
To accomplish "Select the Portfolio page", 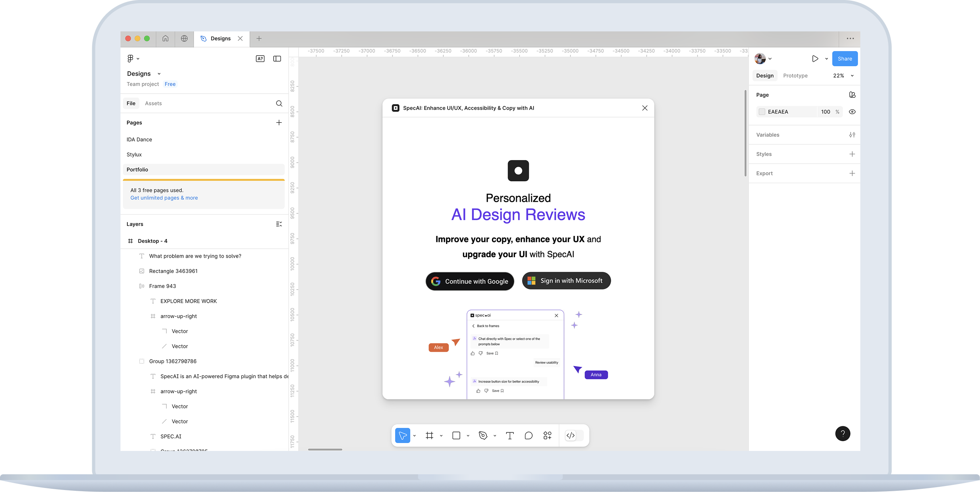I will tap(203, 170).
